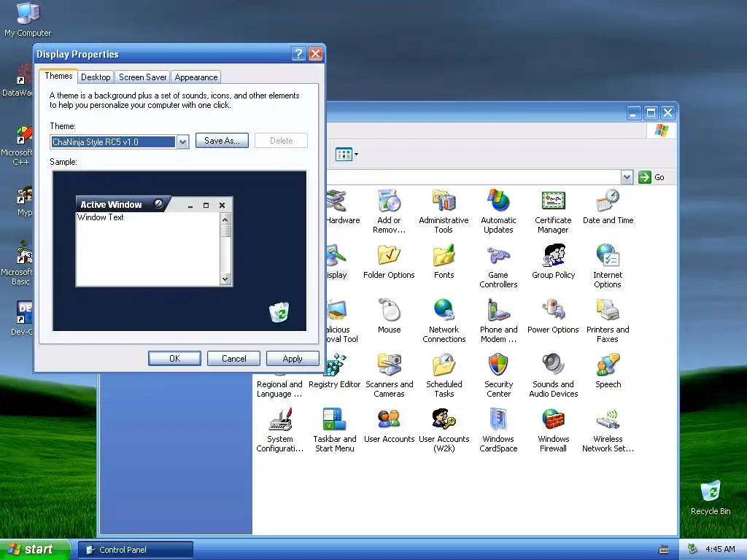747x560 pixels.
Task: Click OK in Display Properties
Action: (x=174, y=359)
